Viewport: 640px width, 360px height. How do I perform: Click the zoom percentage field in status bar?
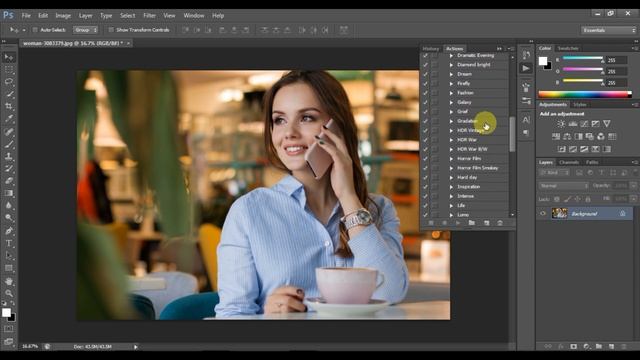[x=30, y=347]
